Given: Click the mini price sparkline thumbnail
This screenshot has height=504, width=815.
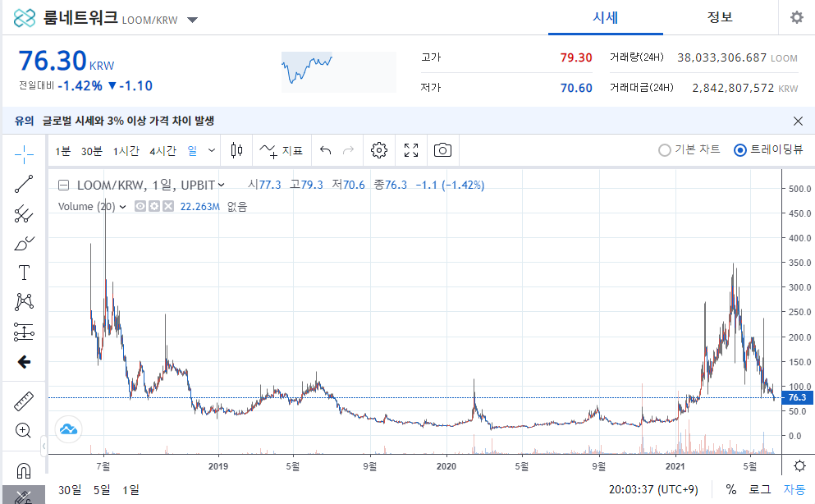Looking at the screenshot, I should click(x=339, y=72).
